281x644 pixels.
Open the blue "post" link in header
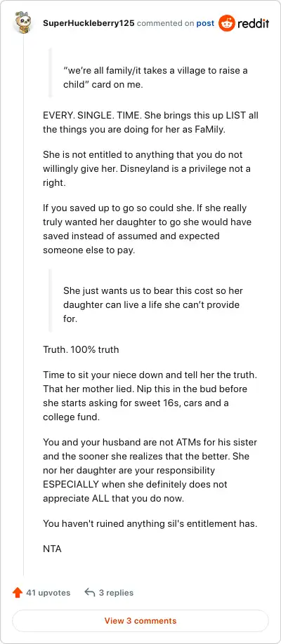(x=205, y=23)
